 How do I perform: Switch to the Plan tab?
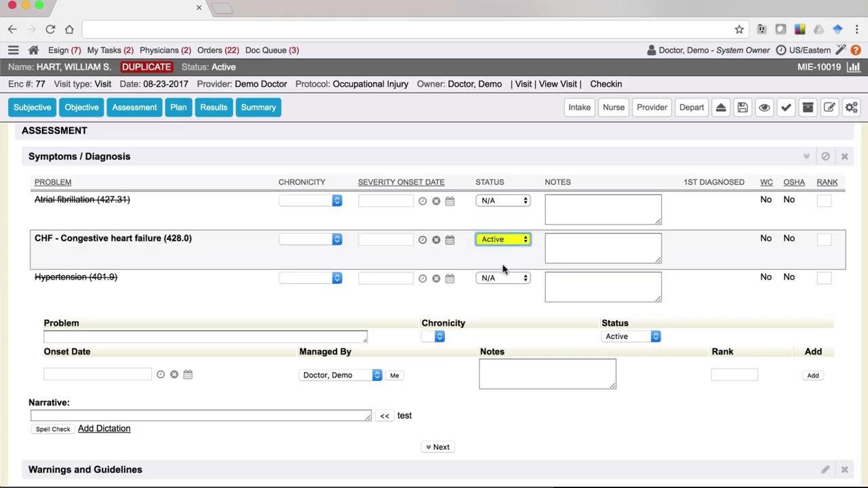(x=178, y=107)
